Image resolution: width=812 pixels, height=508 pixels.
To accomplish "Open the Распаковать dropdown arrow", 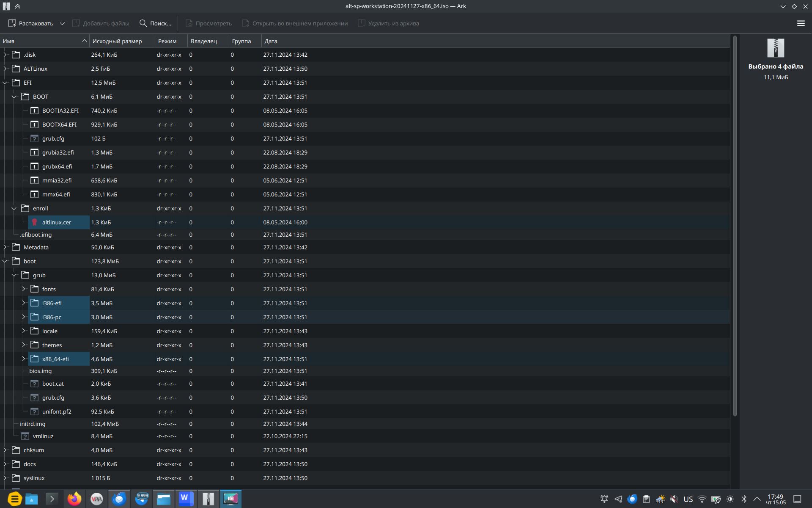I will [62, 23].
